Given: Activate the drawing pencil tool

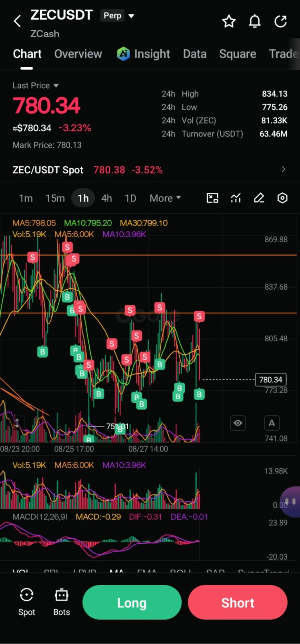Looking at the screenshot, I should point(259,198).
